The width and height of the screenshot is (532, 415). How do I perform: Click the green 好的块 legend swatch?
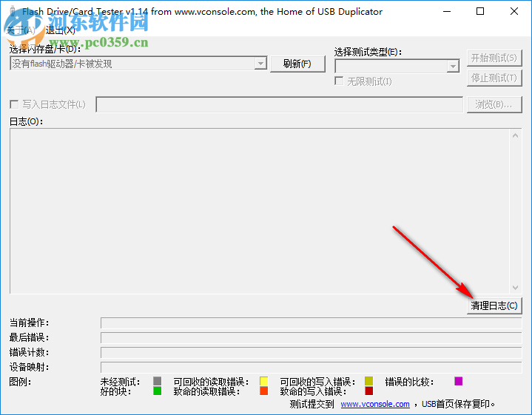[157, 391]
